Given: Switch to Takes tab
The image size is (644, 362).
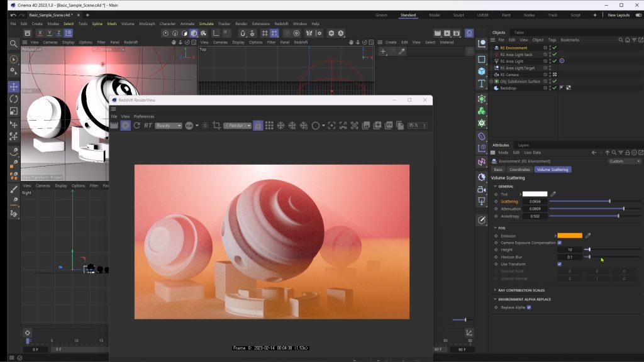Looking at the screenshot, I should [x=519, y=33].
